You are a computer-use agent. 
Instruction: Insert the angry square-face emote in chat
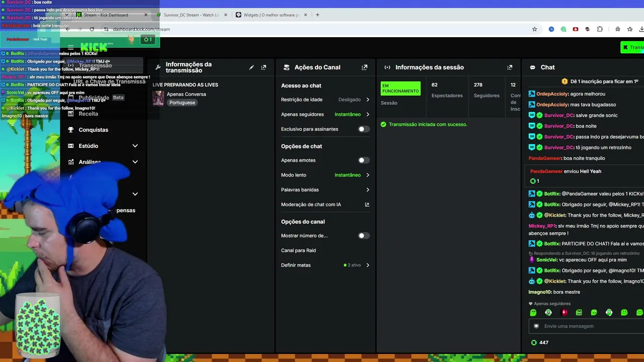(x=579, y=313)
